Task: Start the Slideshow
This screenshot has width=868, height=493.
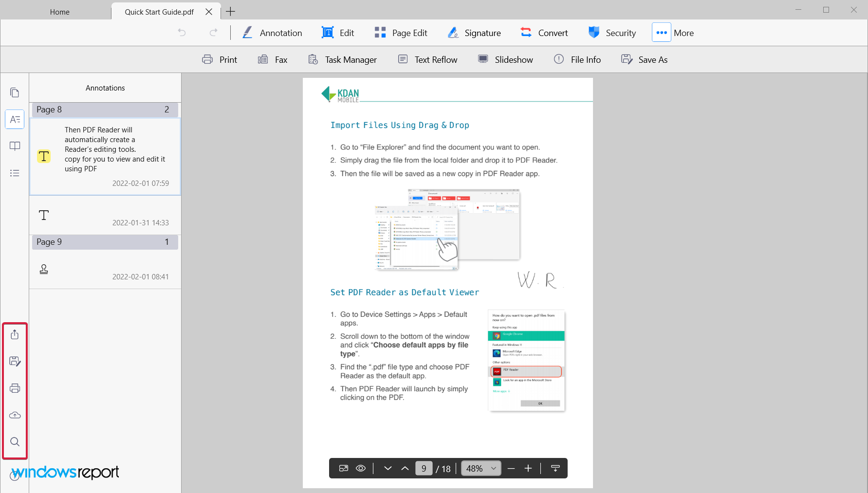Action: (505, 59)
